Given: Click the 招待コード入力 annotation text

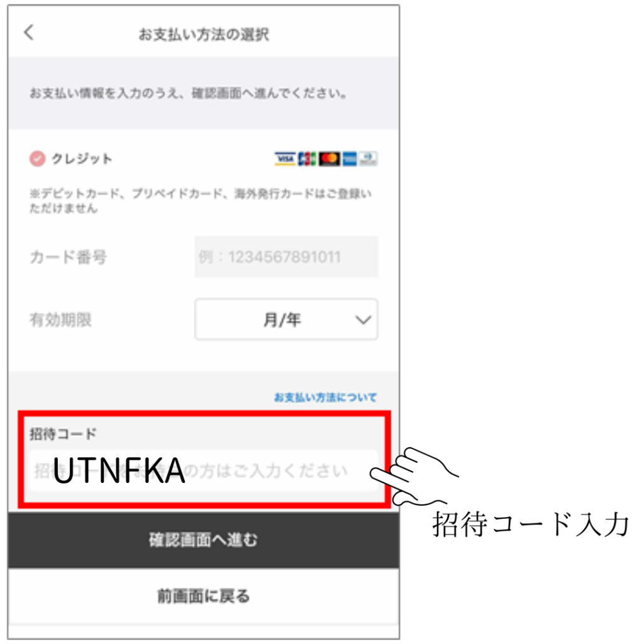Looking at the screenshot, I should (x=531, y=525).
